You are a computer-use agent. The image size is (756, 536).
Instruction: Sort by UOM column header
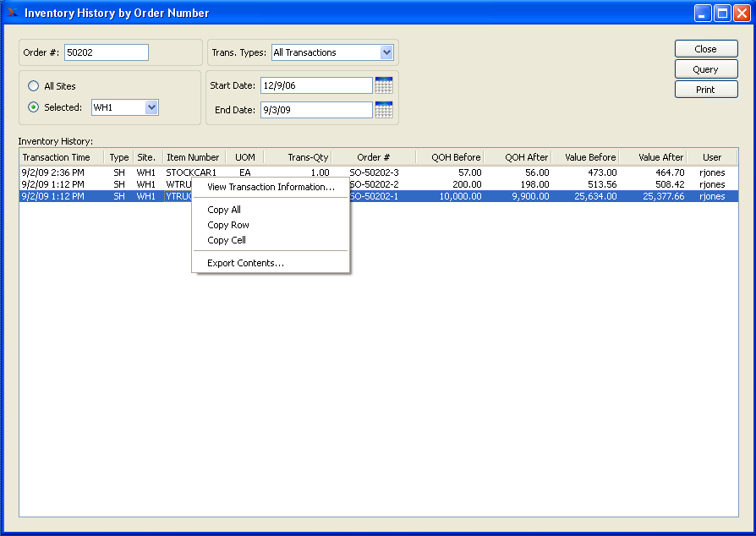[245, 157]
